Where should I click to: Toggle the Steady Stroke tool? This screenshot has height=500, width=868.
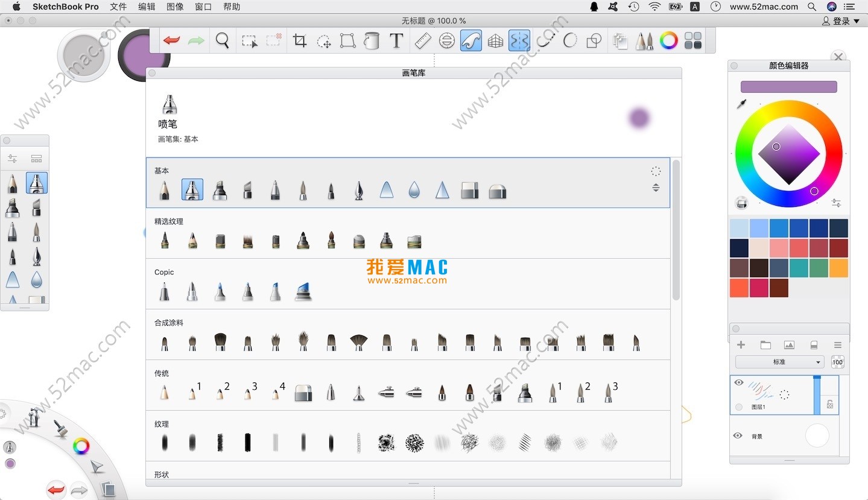[546, 40]
